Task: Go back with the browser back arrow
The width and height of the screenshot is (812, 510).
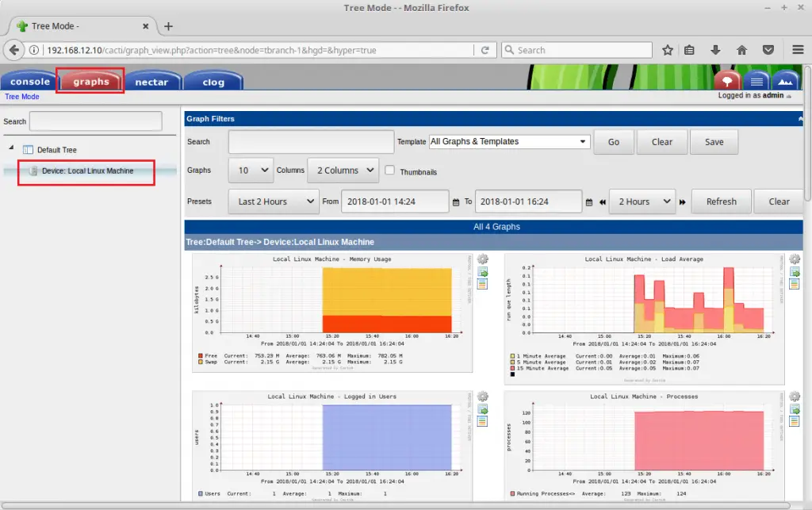Action: click(14, 50)
